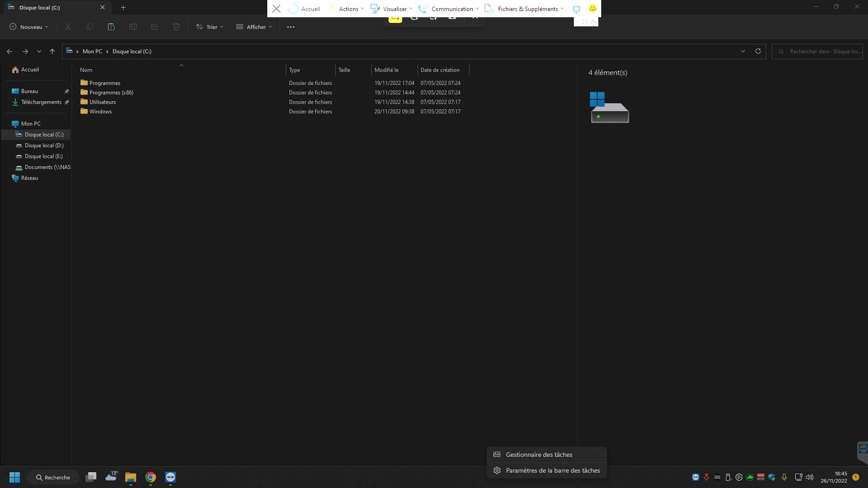Collapse the TeamViewer session toolbar

pyautogui.click(x=594, y=22)
